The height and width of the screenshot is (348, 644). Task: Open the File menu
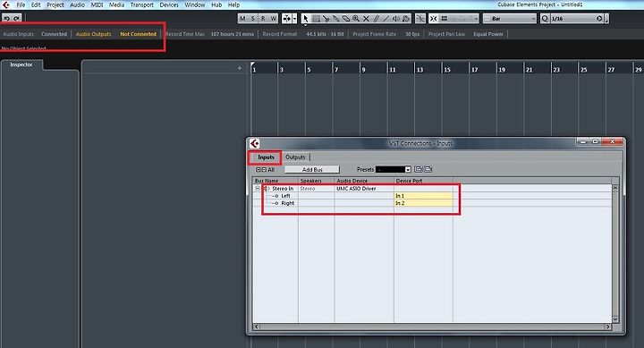[21, 5]
